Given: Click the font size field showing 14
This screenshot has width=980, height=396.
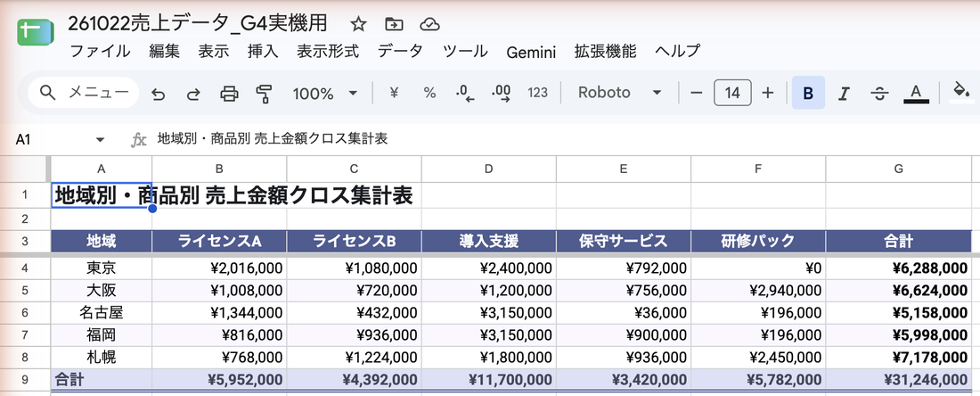Looking at the screenshot, I should pyautogui.click(x=732, y=94).
